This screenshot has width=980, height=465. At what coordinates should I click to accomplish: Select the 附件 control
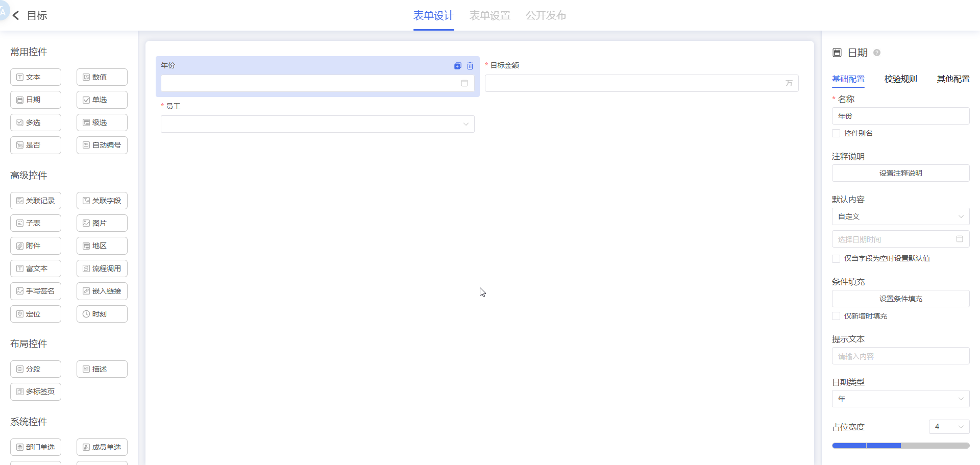coord(36,246)
